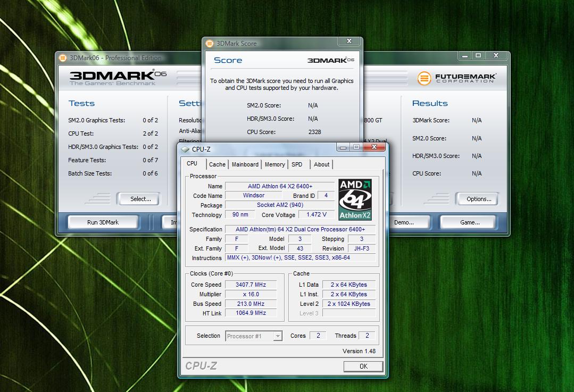Close the 3DMark06 main window
The height and width of the screenshot is (392, 574).
[x=496, y=56]
